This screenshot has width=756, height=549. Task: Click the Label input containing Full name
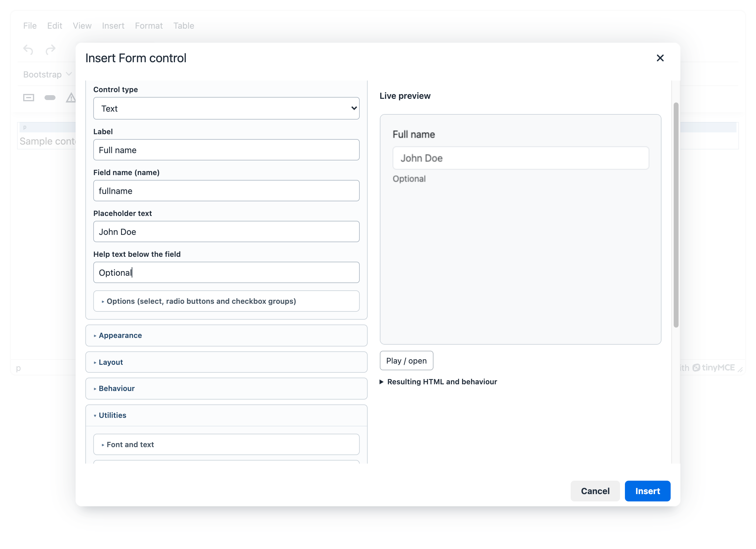(x=226, y=150)
